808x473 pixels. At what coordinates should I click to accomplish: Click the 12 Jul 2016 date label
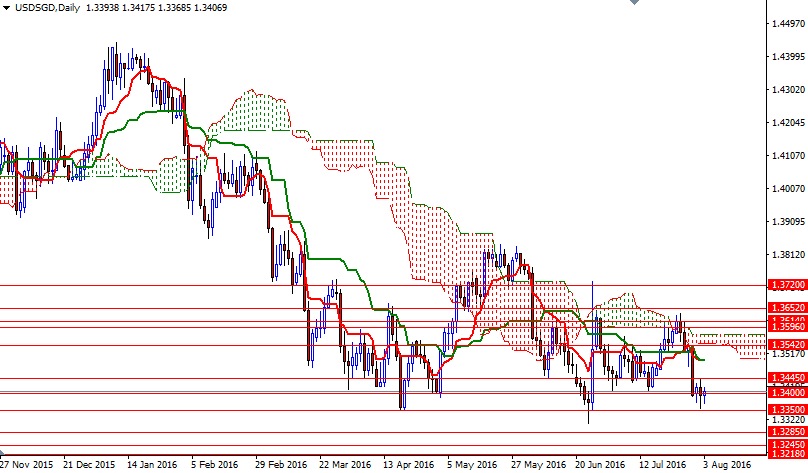(661, 465)
